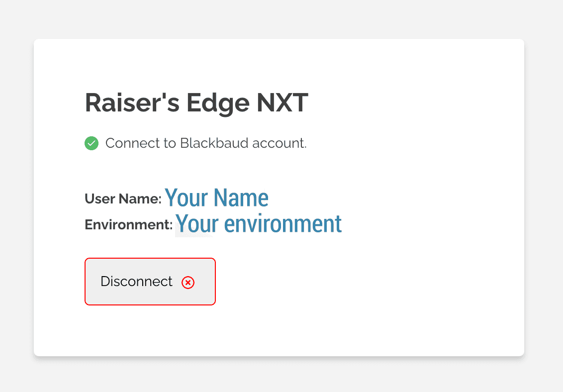The height and width of the screenshot is (392, 563).
Task: Select the 'Your Name' user name value
Action: coord(216,198)
